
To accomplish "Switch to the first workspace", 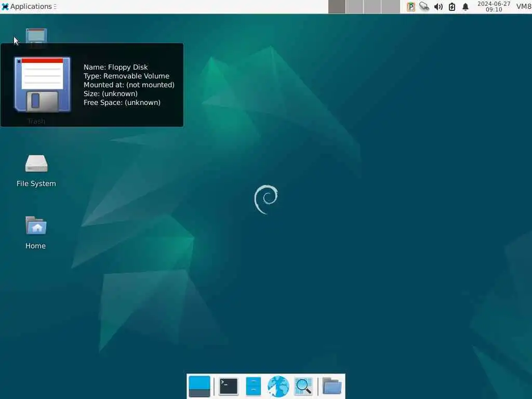I will coord(337,7).
